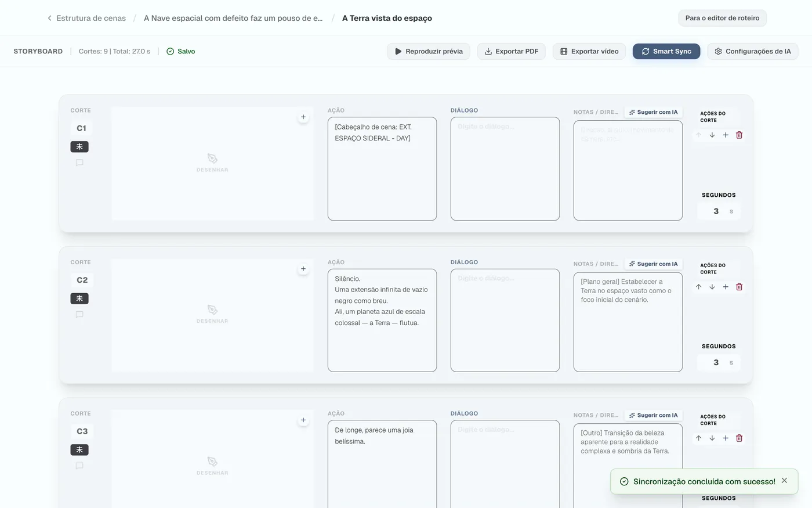Click Sugerir com IA for cut C1
812x508 pixels.
[653, 112]
